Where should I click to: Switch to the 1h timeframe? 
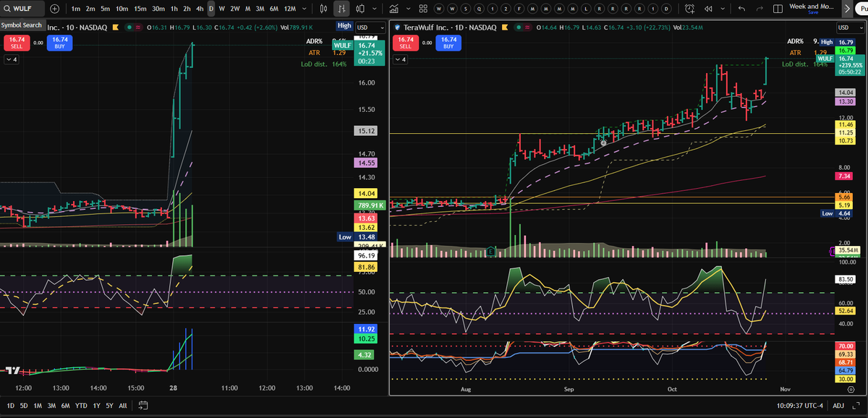click(174, 9)
